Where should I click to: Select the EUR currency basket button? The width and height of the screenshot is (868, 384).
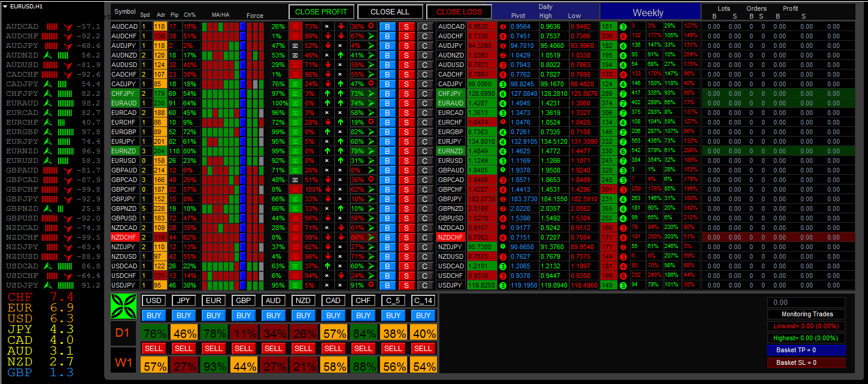(214, 300)
